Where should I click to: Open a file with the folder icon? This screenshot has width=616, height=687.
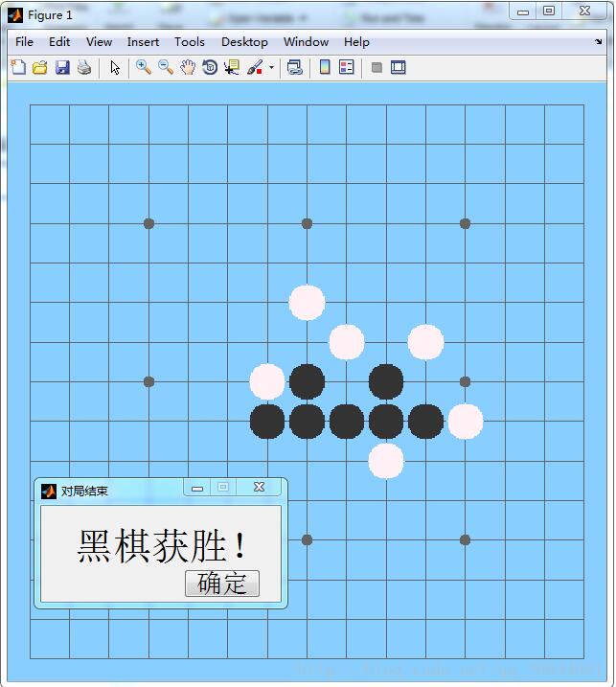[40, 67]
